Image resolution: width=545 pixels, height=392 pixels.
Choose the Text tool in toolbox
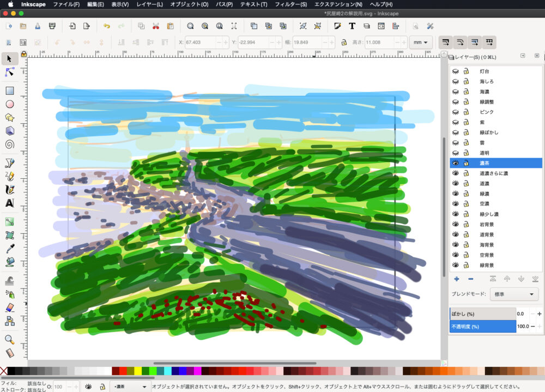[x=10, y=203]
